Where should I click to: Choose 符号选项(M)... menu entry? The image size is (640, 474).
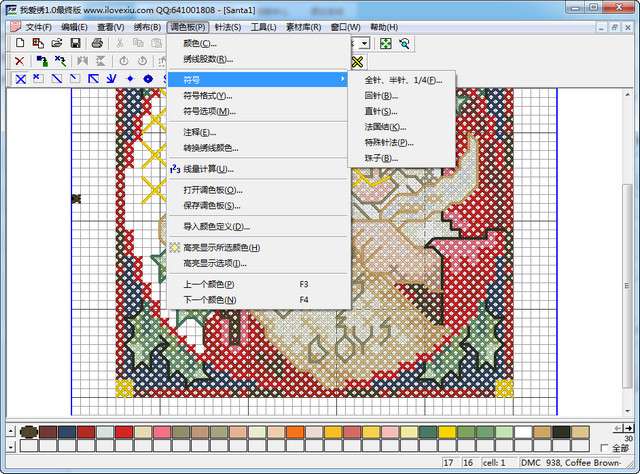click(258, 111)
